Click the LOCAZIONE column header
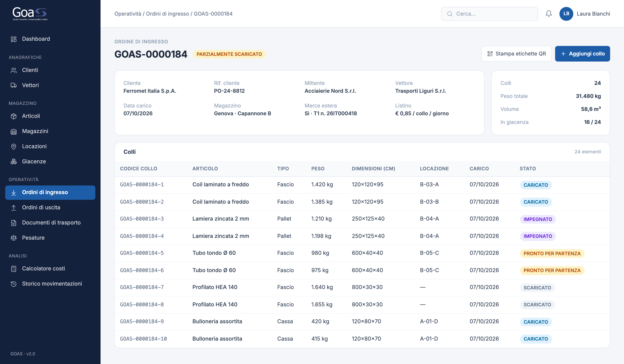624x364 pixels. pos(434,169)
